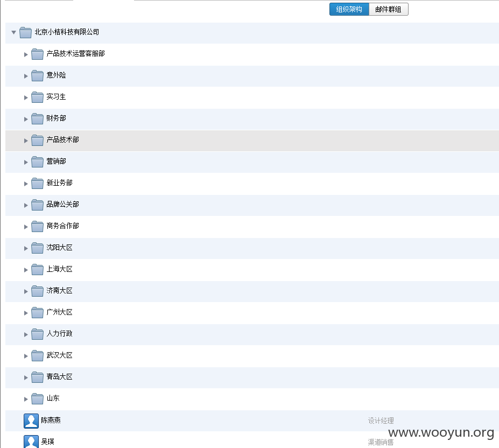This screenshot has width=499, height=448.
Task: Select the 人力行政 department label
Action: click(60, 333)
